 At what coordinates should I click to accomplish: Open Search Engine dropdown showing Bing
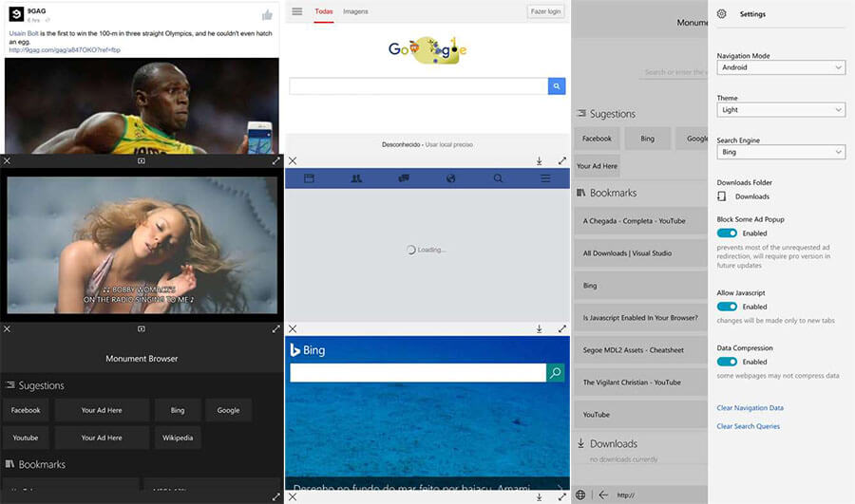[x=781, y=152]
